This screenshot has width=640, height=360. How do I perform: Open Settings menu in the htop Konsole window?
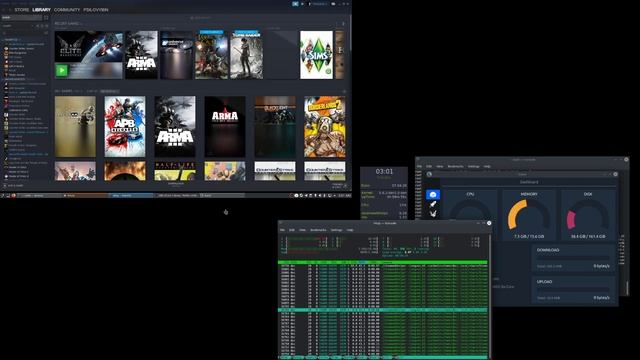(336, 230)
